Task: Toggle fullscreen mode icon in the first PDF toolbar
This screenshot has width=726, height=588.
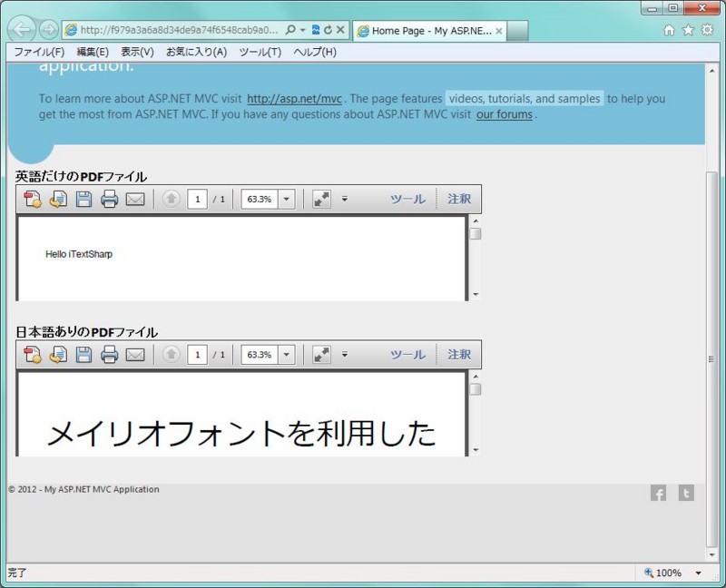Action: point(320,199)
